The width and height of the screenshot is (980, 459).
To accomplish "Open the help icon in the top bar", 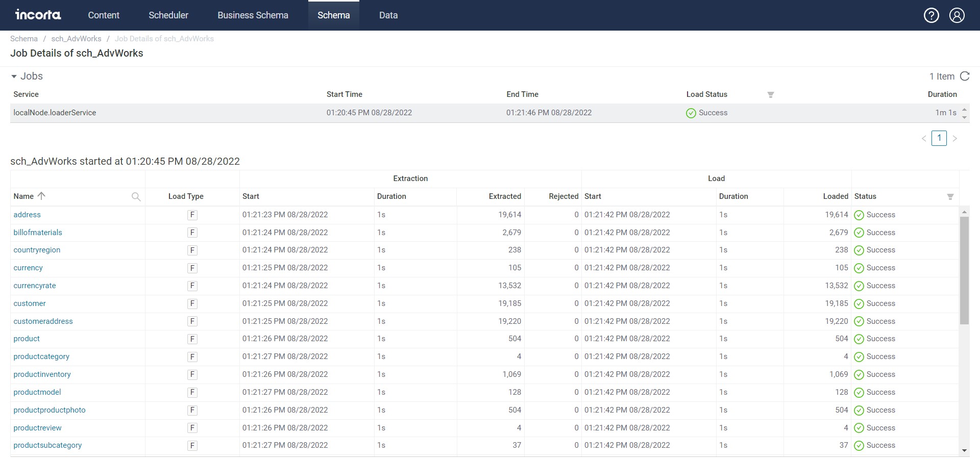I will (x=932, y=15).
